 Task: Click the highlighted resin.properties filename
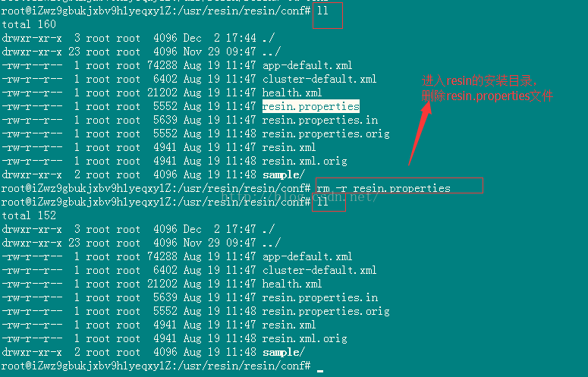pyautogui.click(x=311, y=106)
